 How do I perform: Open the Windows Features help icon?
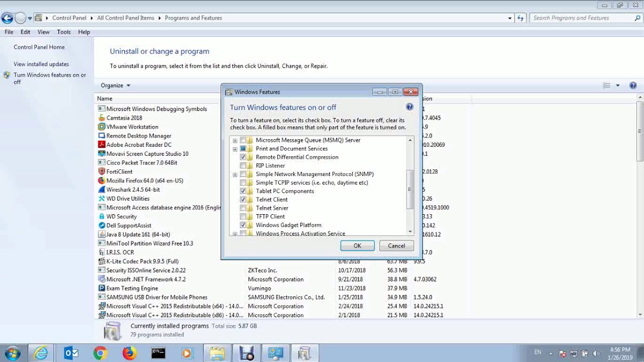[x=410, y=107]
